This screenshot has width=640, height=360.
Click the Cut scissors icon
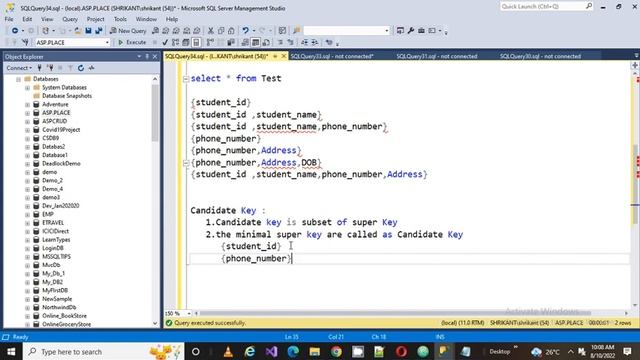(211, 31)
